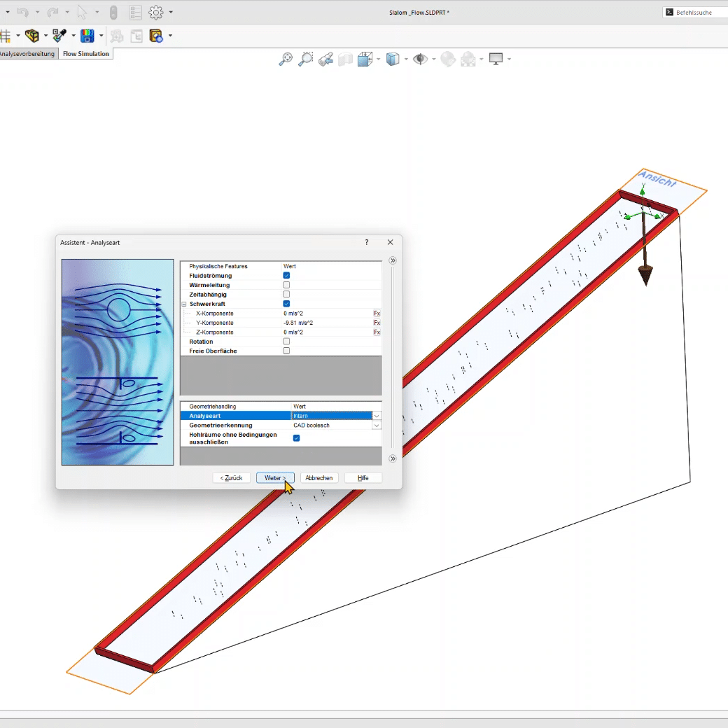This screenshot has width=728, height=728.
Task: Enable the Wärmeleitung checkbox
Action: (x=286, y=285)
